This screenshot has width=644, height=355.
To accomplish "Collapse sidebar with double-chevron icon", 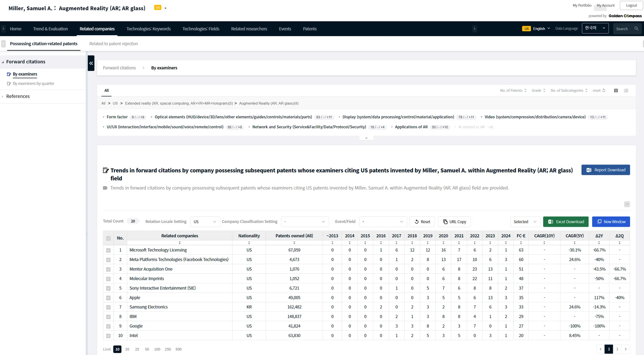I will coord(91,63).
